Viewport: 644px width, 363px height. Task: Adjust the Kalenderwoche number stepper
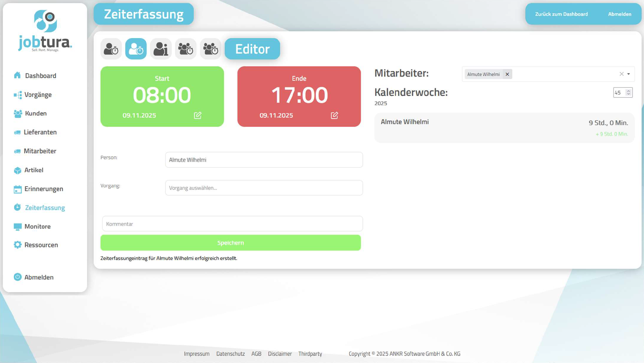coord(628,92)
